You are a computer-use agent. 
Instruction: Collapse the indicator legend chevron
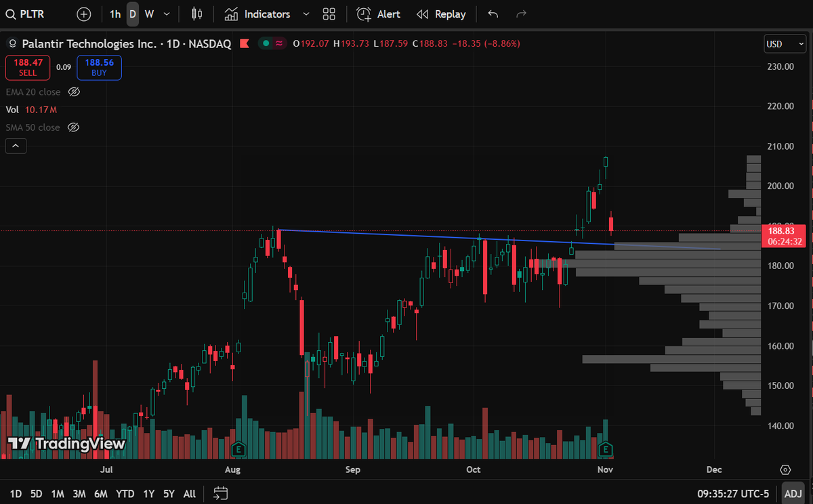click(x=16, y=146)
